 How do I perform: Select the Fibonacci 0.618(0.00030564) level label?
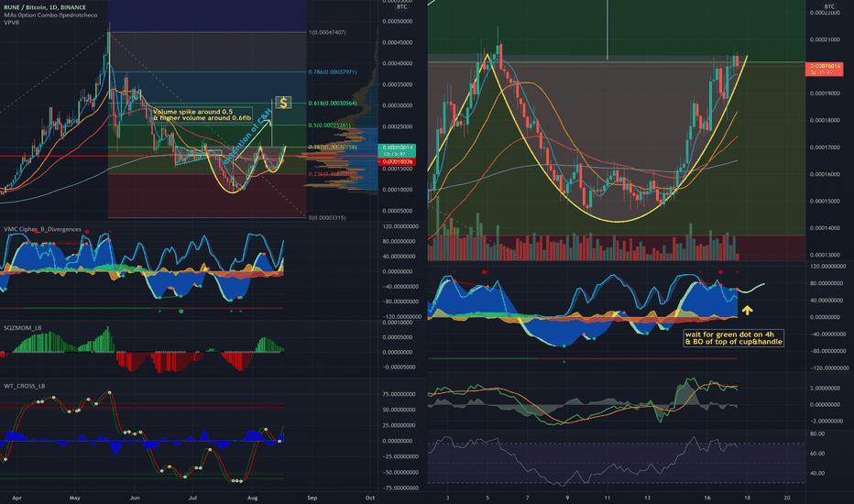pos(333,104)
